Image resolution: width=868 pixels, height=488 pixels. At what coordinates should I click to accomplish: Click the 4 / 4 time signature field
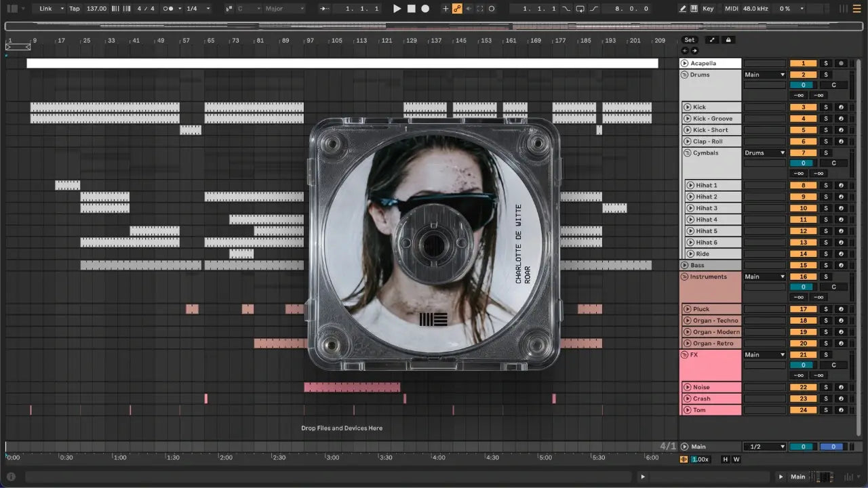click(x=144, y=9)
